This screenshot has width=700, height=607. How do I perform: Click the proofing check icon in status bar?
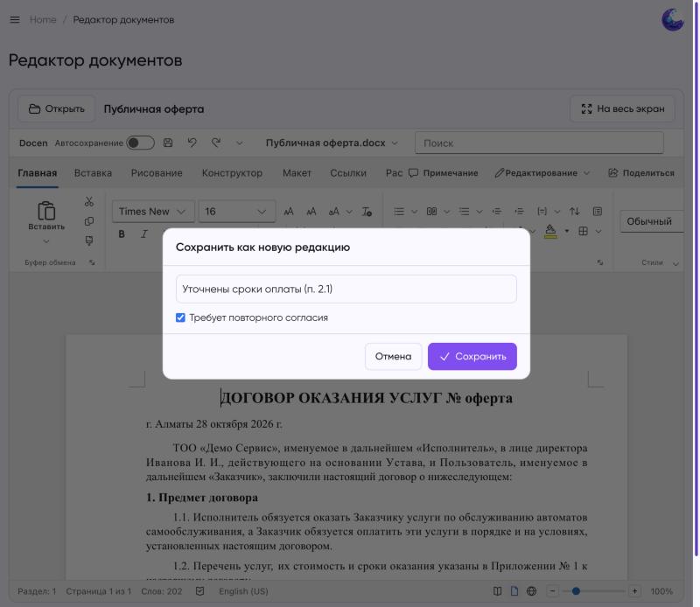200,591
